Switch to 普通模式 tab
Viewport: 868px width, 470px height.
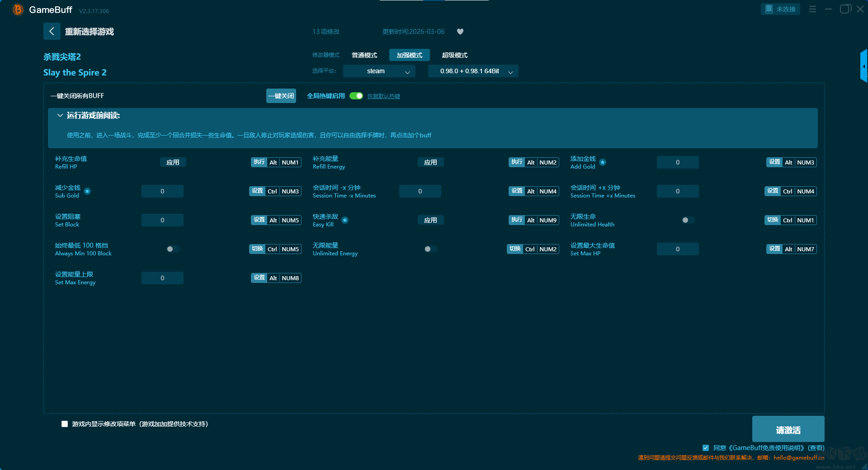pyautogui.click(x=364, y=55)
